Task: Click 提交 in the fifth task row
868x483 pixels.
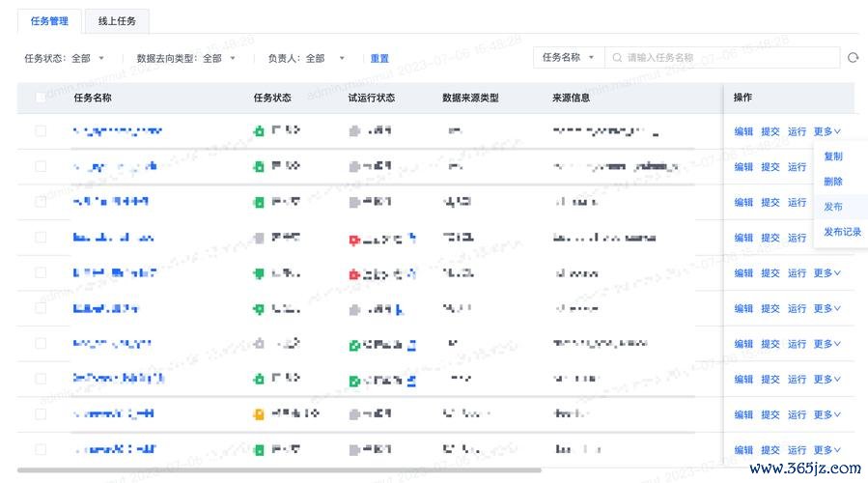Action: 770,273
